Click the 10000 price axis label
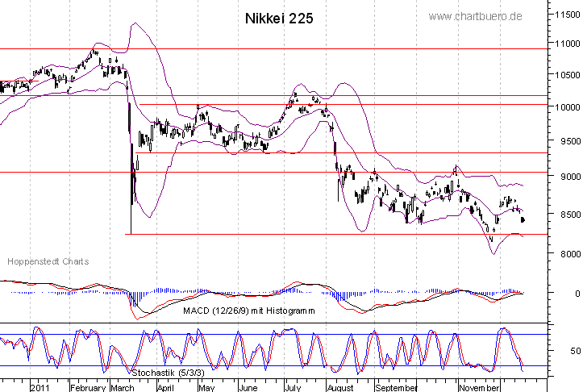Image resolution: width=583 pixels, height=392 pixels. (x=568, y=107)
